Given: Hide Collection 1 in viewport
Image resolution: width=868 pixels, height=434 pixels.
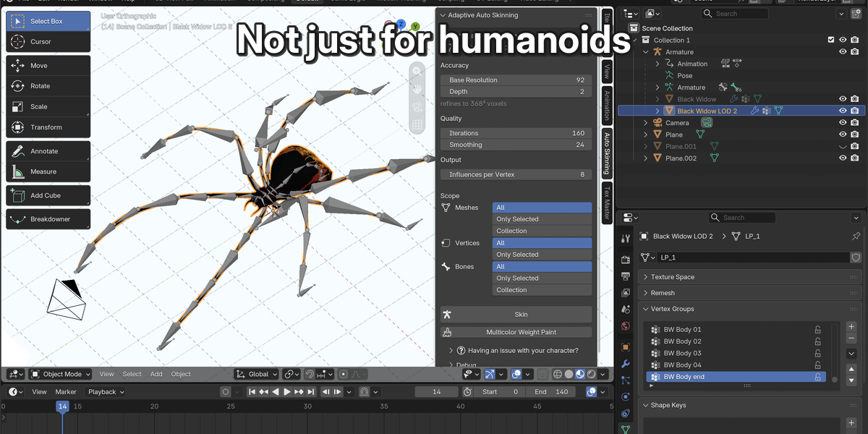Looking at the screenshot, I should point(843,40).
